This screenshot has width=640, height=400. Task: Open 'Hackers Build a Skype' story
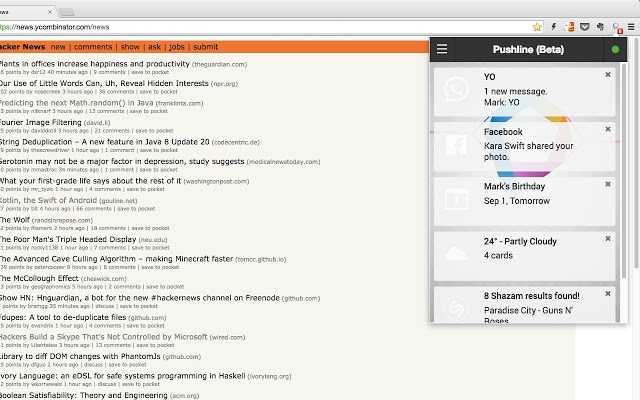click(x=104, y=337)
